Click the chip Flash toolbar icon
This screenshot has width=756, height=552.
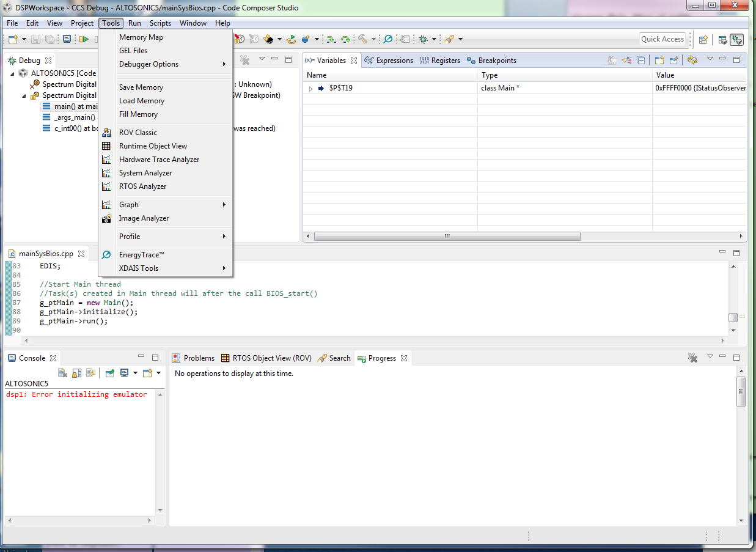[269, 39]
